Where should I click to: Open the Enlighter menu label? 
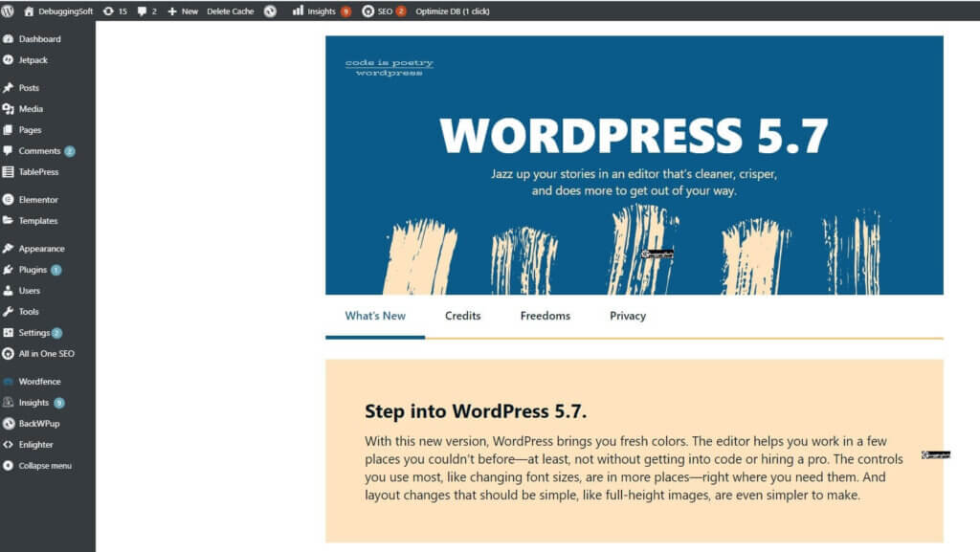tap(35, 445)
